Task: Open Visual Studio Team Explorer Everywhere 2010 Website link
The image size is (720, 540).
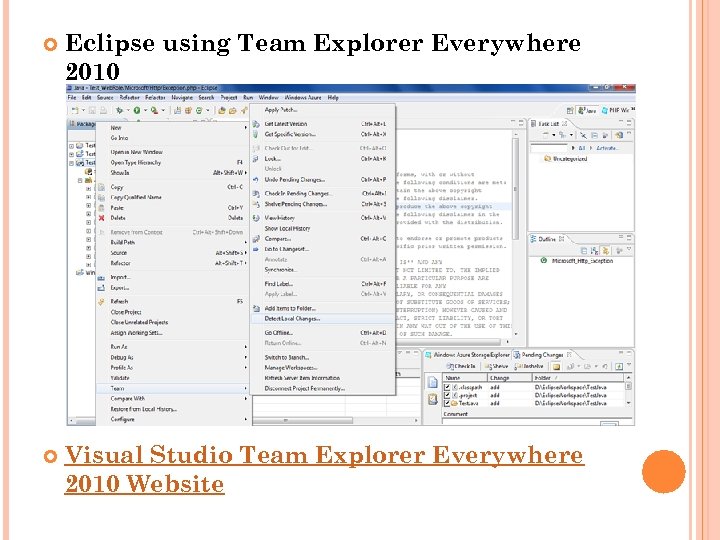Action: coord(324,469)
